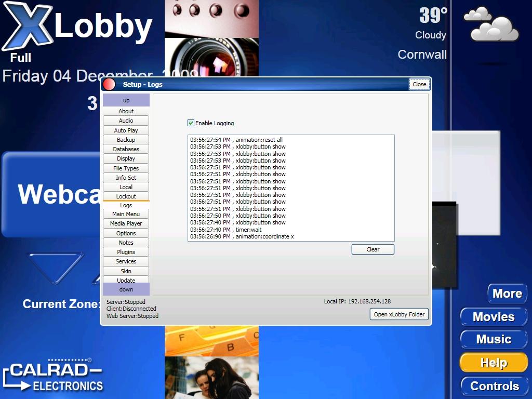Open the Controls section
This screenshot has height=399, width=532.
(495, 386)
